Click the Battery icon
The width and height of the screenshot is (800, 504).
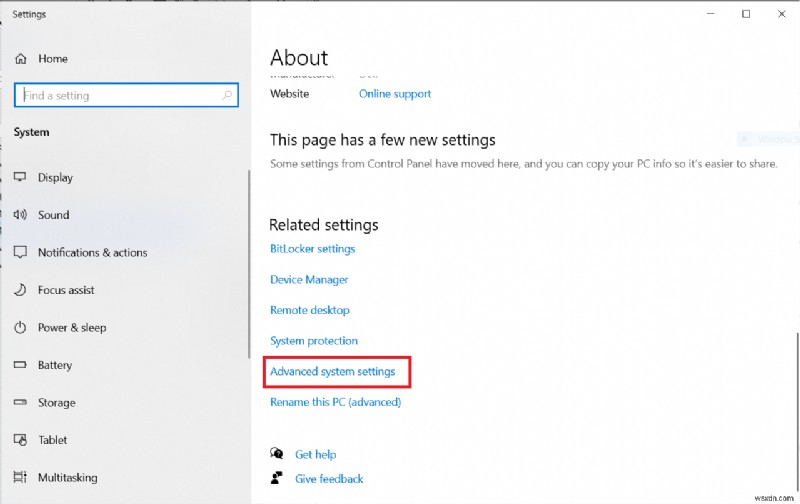(20, 365)
